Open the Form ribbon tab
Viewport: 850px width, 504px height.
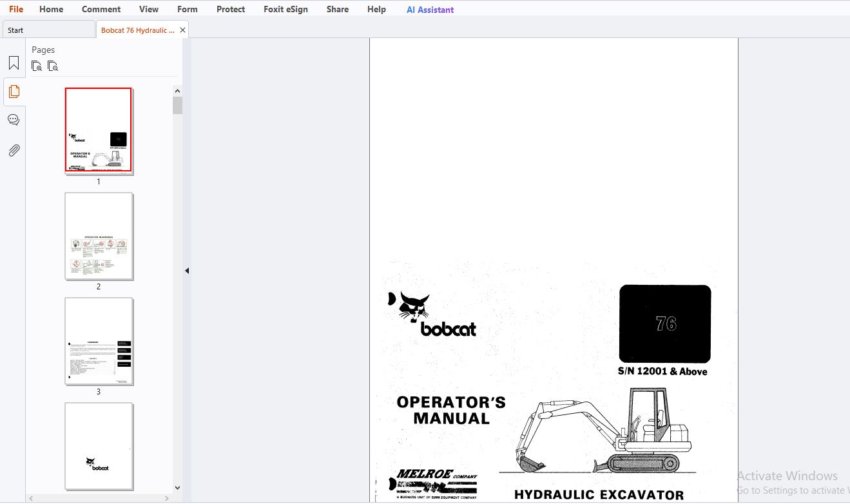(188, 9)
